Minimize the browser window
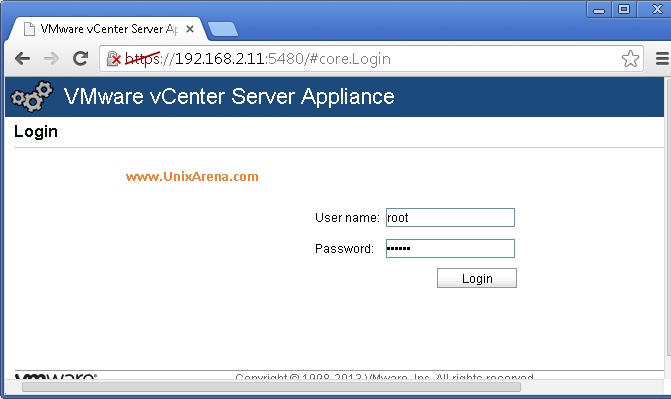The height and width of the screenshot is (399, 671). [x=599, y=9]
